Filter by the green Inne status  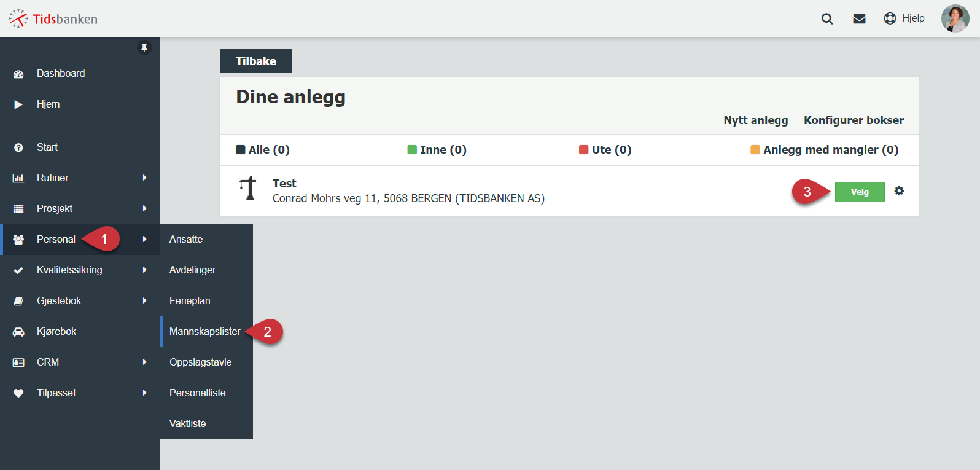pyautogui.click(x=437, y=150)
